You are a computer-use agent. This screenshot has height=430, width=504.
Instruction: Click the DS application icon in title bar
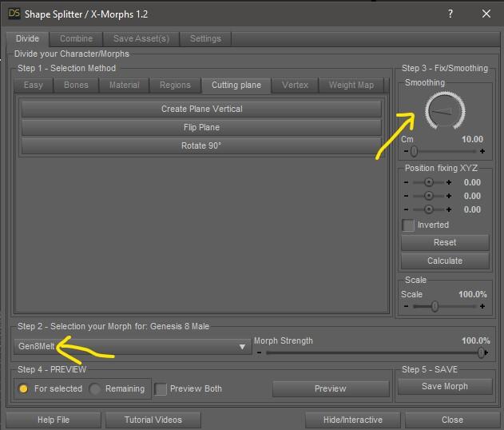click(x=14, y=14)
